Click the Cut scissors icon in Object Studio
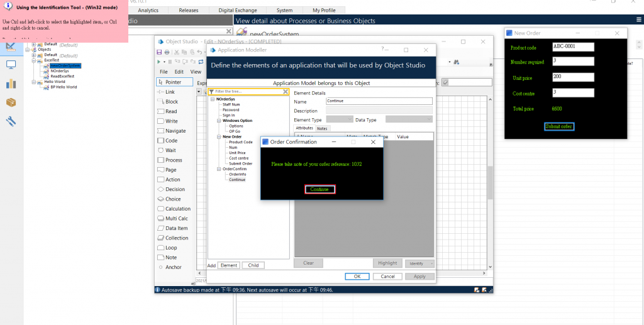 (x=177, y=52)
